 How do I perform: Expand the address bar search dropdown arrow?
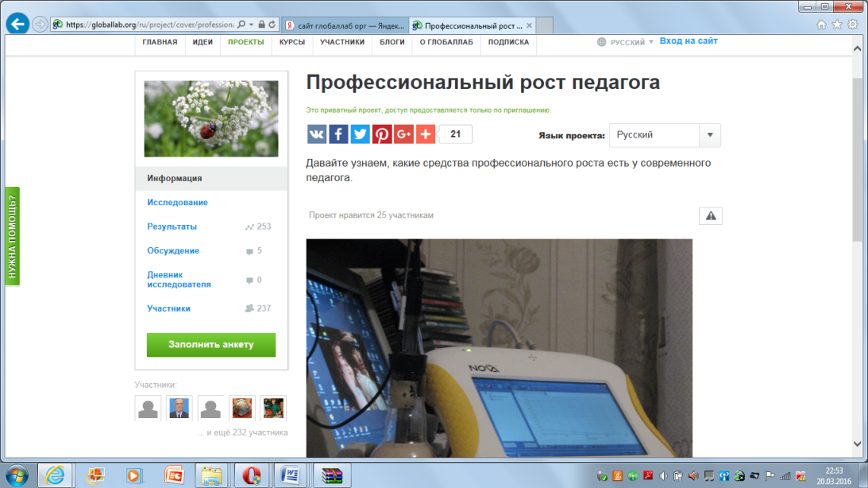(x=252, y=25)
